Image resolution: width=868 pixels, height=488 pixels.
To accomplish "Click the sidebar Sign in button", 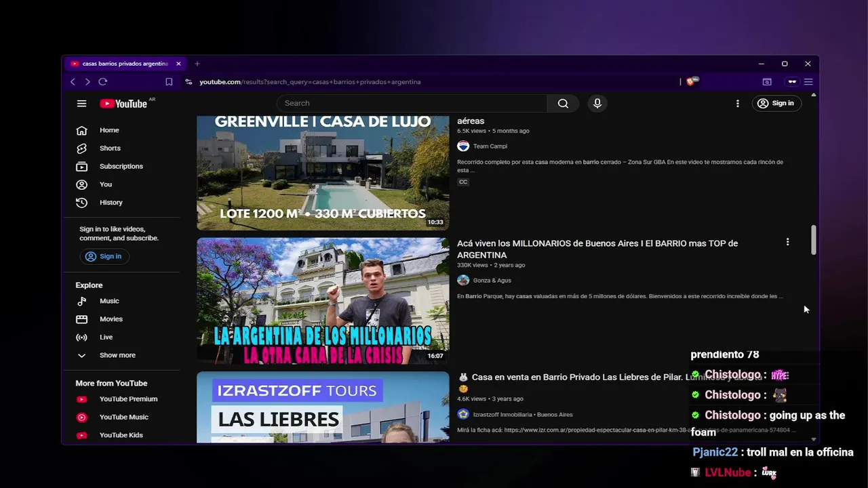I will (104, 256).
